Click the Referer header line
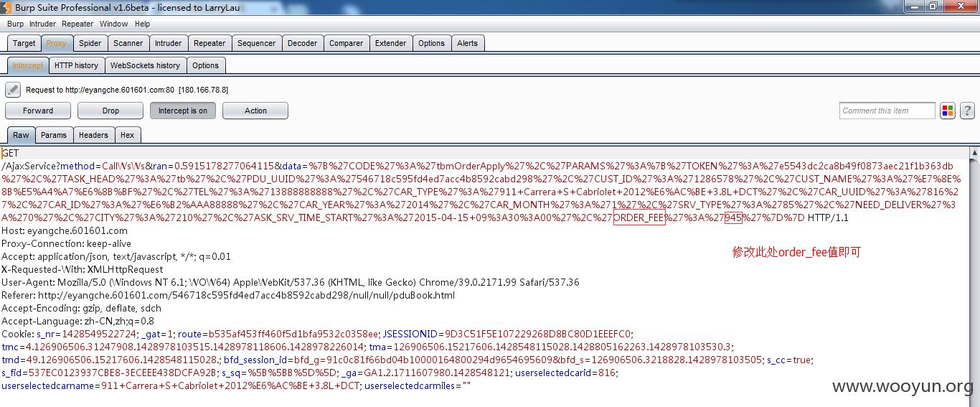This screenshot has width=980, height=407. 228,295
